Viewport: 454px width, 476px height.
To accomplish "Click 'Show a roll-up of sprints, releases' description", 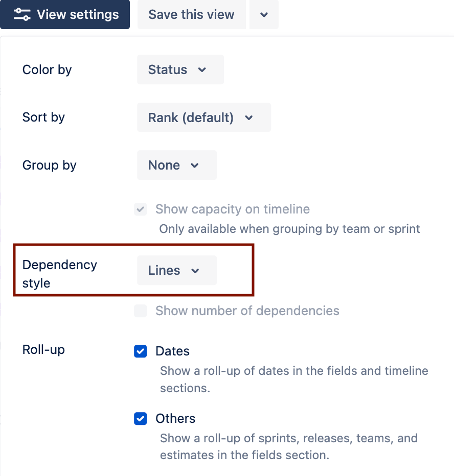I will pos(289,446).
